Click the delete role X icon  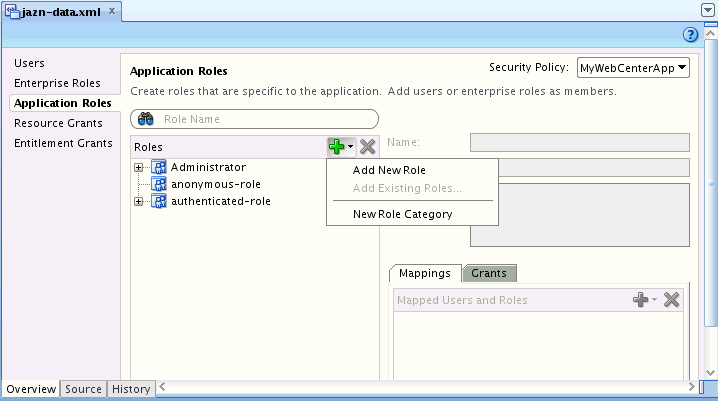[x=367, y=147]
